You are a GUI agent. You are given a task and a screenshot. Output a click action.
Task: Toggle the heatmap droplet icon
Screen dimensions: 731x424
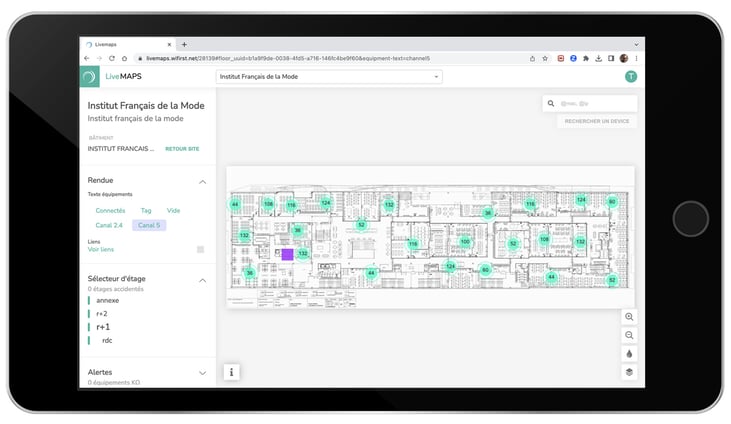(x=629, y=354)
